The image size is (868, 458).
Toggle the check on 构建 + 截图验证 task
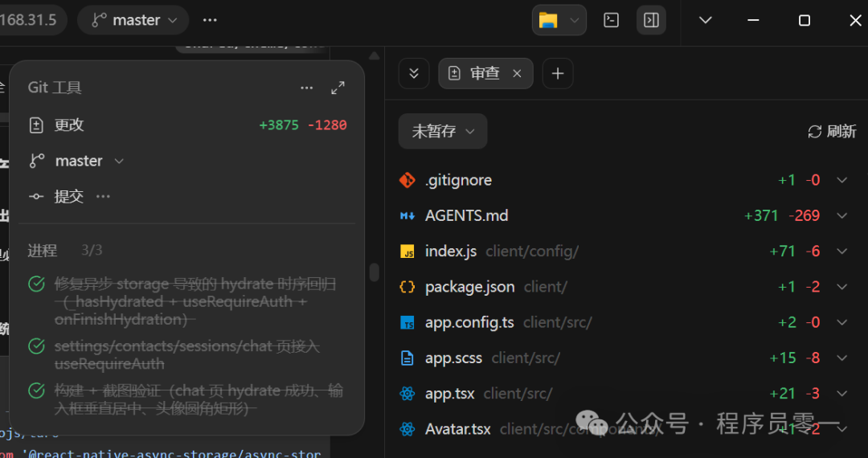point(36,391)
